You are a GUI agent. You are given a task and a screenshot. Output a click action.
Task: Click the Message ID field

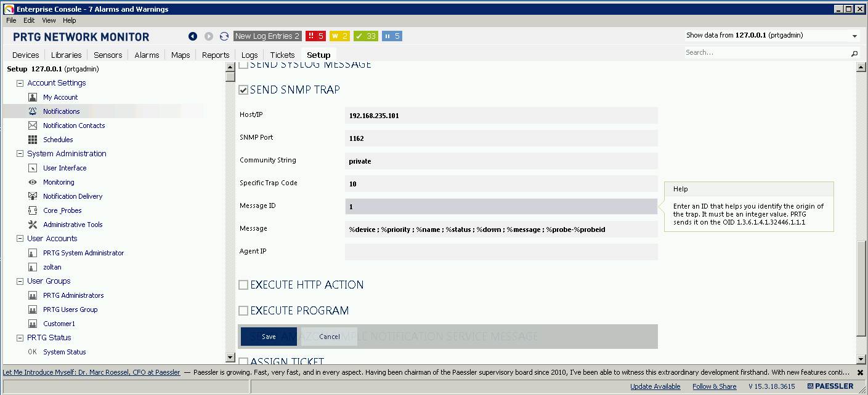pyautogui.click(x=501, y=206)
